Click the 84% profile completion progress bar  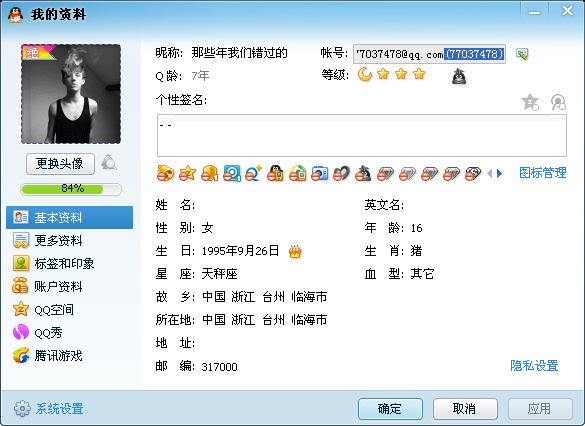(71, 189)
